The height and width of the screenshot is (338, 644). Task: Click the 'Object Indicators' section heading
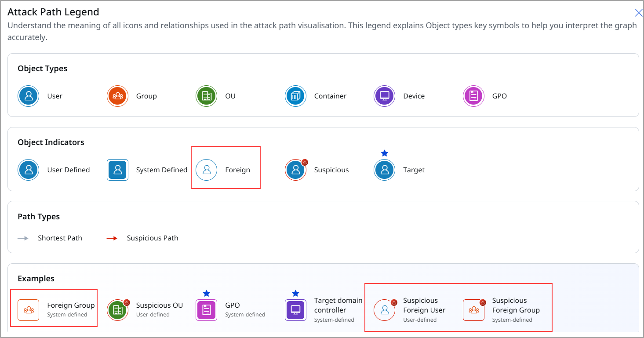pyautogui.click(x=51, y=142)
